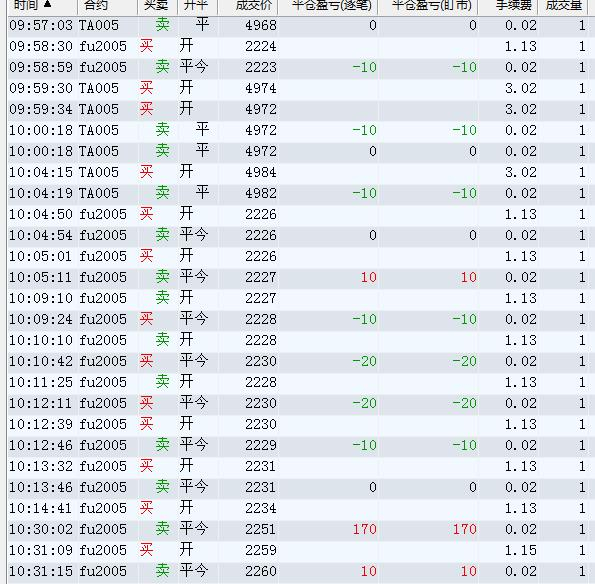Click the 4984 price cell at 10:04:15
The height and width of the screenshot is (584, 595).
[261, 172]
